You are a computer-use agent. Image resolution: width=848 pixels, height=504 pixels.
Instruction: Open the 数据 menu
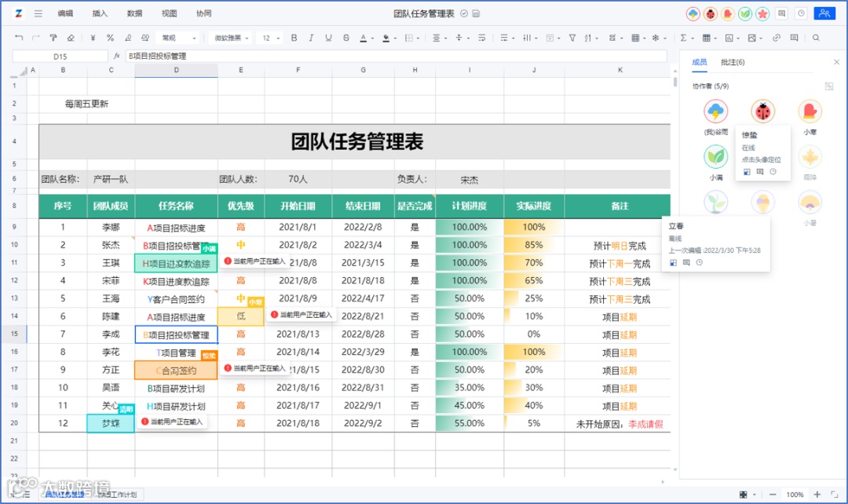click(x=135, y=13)
